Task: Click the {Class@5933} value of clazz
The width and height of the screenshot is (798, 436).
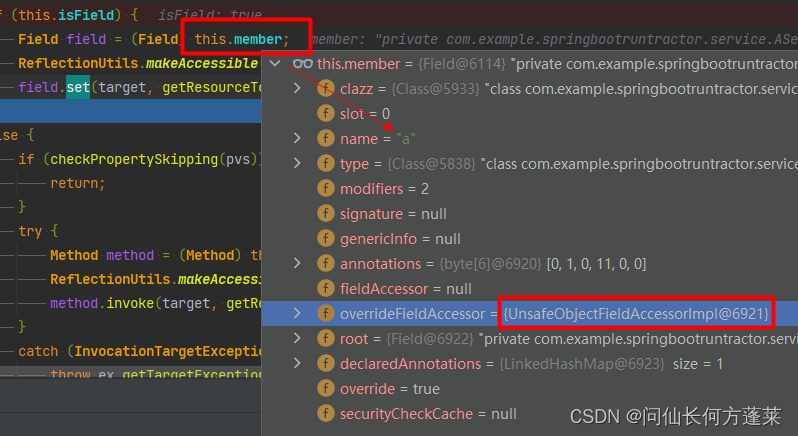Action: [x=435, y=89]
